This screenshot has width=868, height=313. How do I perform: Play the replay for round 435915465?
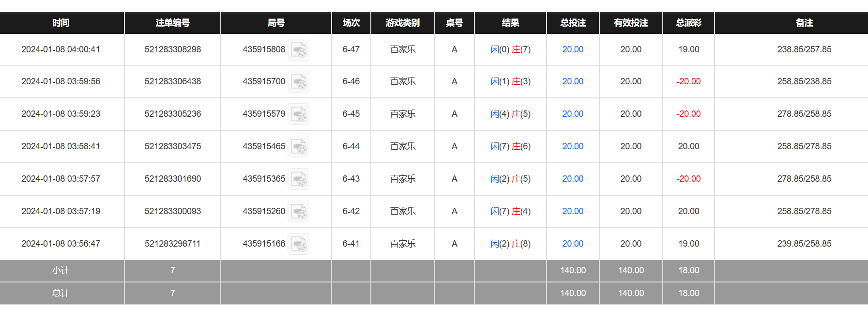(298, 147)
